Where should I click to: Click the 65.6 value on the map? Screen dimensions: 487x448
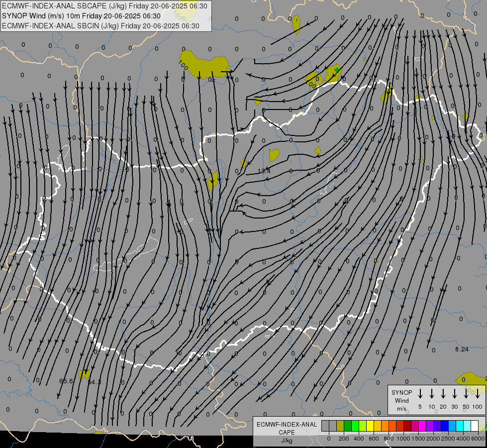(x=66, y=381)
